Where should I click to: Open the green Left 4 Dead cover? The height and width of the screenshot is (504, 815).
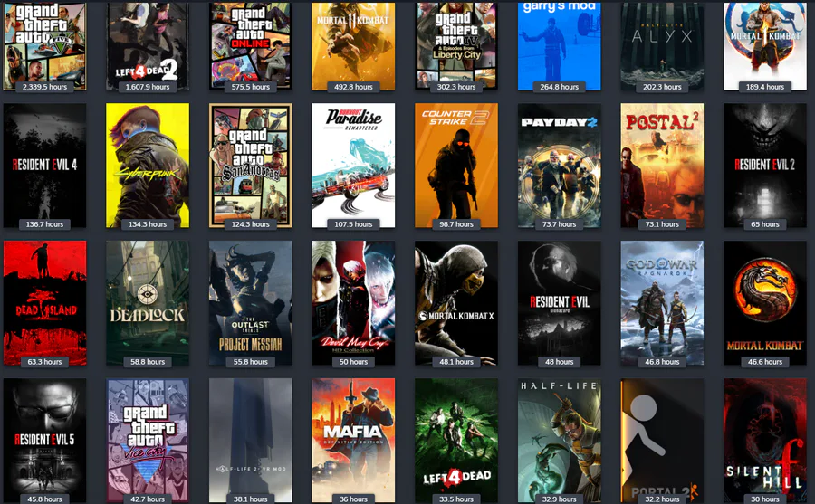click(456, 441)
